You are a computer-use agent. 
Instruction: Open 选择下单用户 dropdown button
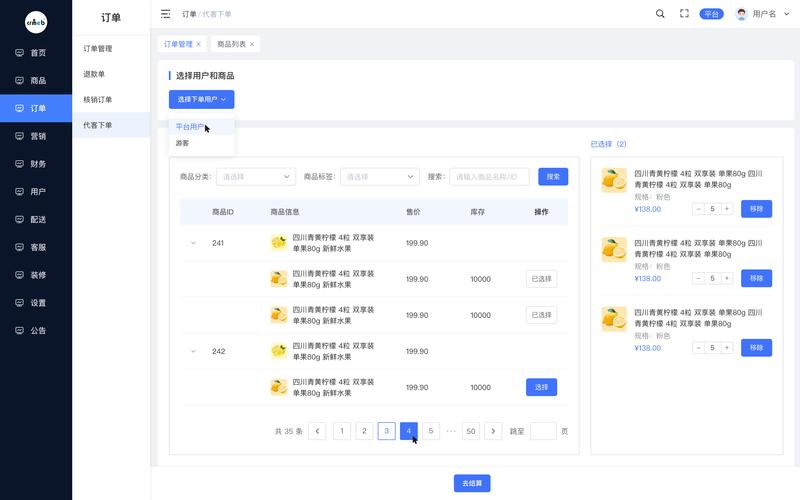tap(201, 99)
